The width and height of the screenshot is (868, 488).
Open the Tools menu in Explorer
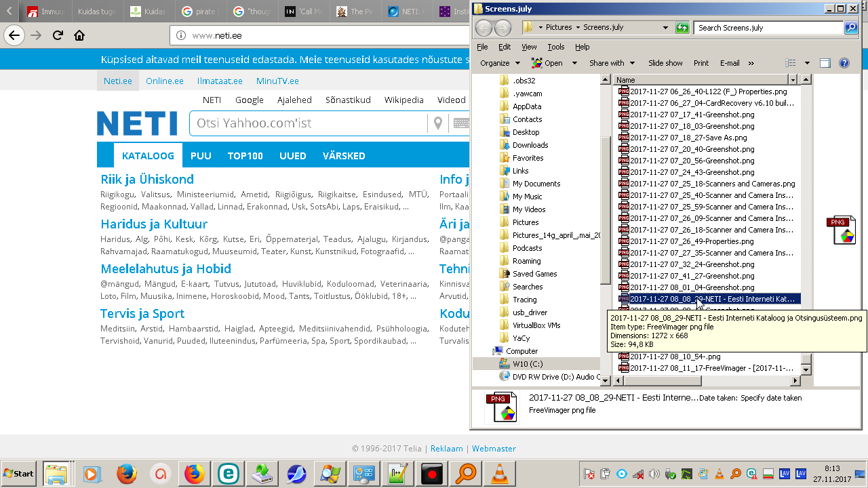pos(555,47)
